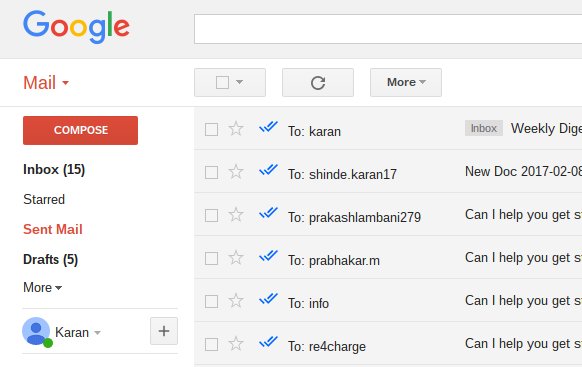Star the email to shinde.karan17
The width and height of the screenshot is (582, 367).
pos(236,172)
